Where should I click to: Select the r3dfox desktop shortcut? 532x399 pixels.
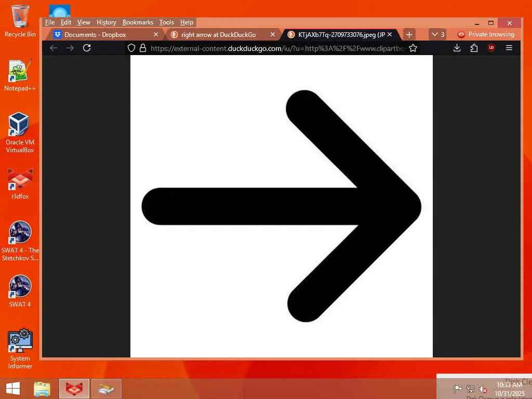pos(20,183)
